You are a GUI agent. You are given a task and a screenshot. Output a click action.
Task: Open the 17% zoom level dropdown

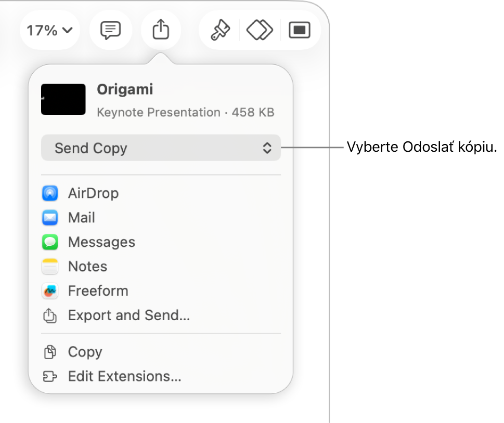49,30
